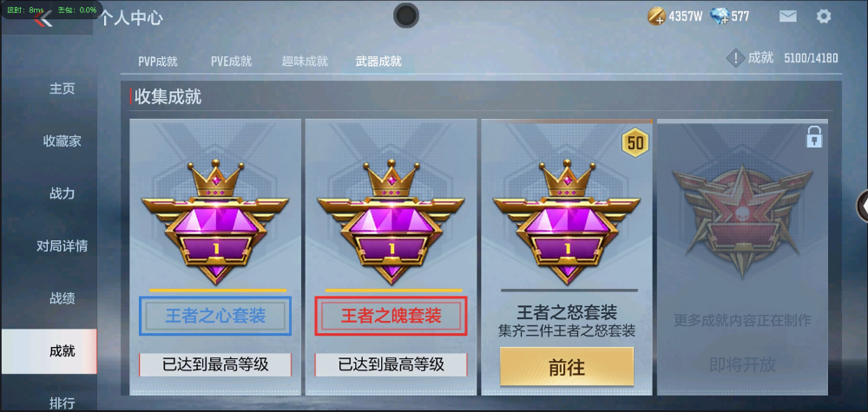Click the red back arrow icon
This screenshot has width=868, height=412.
(43, 19)
